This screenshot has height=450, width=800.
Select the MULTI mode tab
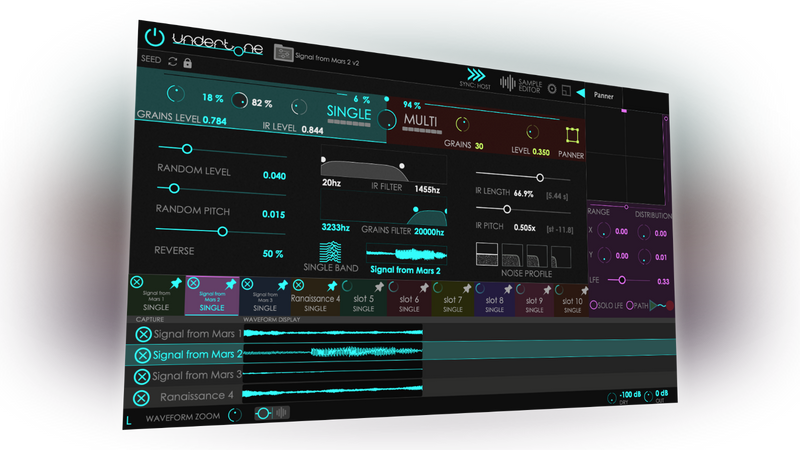420,121
